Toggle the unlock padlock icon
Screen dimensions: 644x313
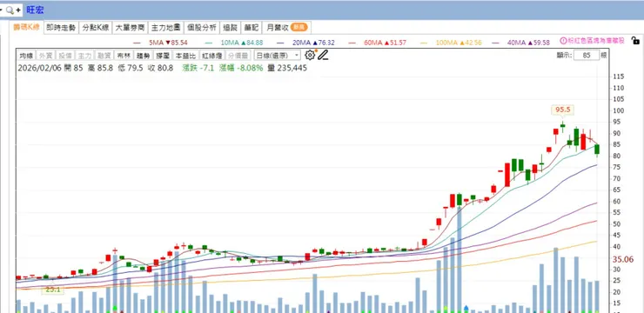click(x=635, y=41)
